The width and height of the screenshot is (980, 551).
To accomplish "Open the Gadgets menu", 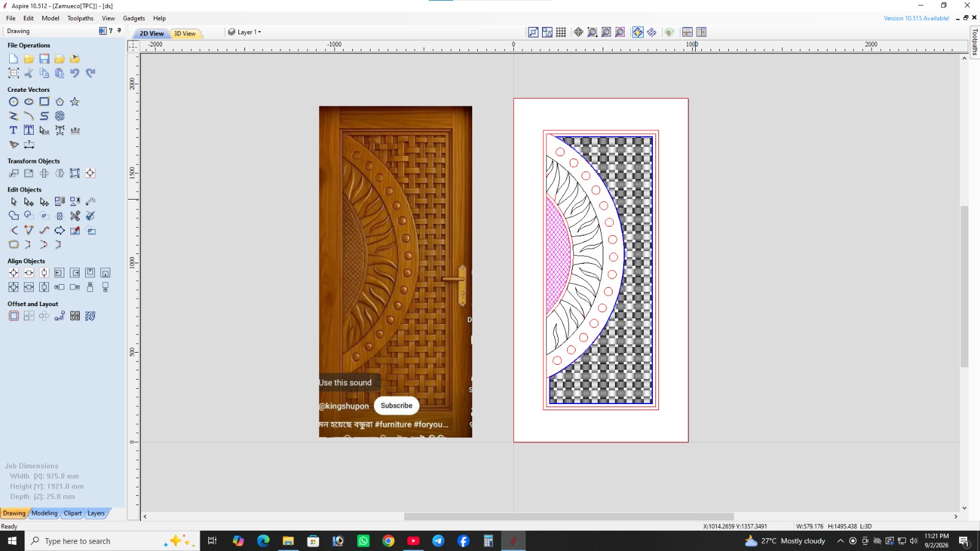I will pyautogui.click(x=134, y=18).
